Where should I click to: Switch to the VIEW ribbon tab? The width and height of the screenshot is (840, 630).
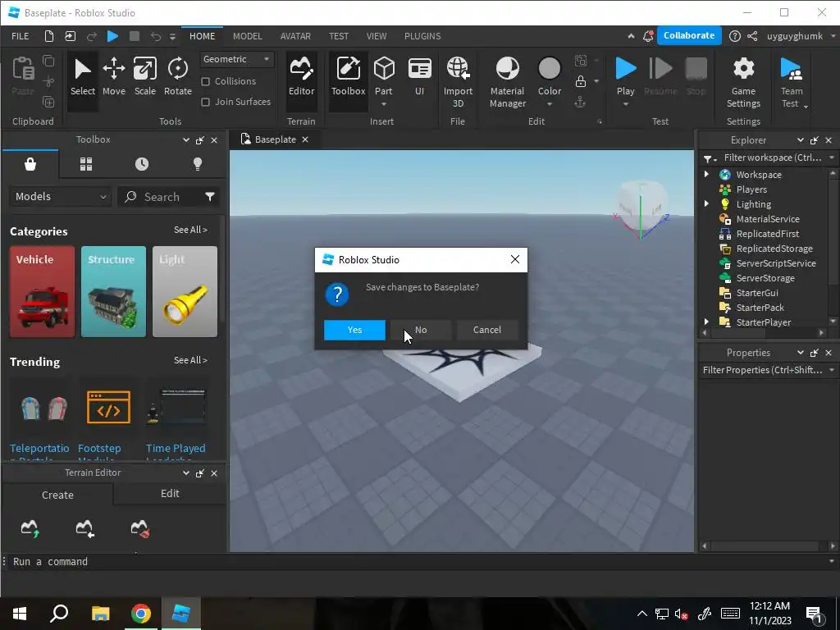coord(376,36)
